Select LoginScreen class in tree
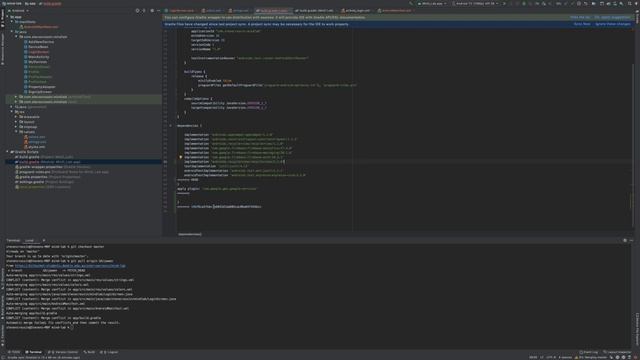Image resolution: width=640 pixels, height=360 pixels. pyautogui.click(x=38, y=52)
